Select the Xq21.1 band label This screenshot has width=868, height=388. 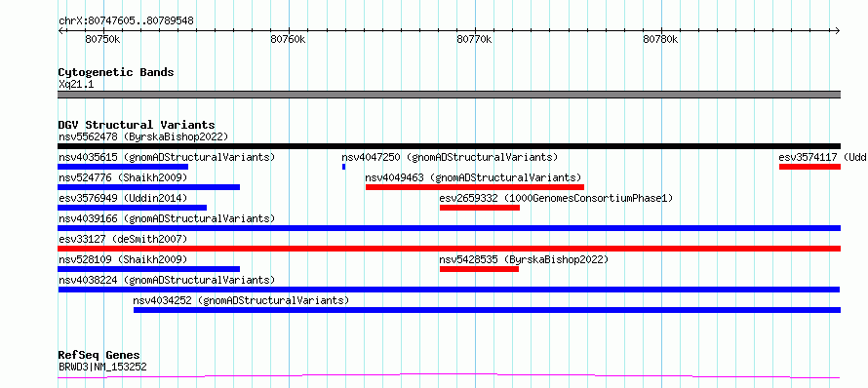(76, 84)
